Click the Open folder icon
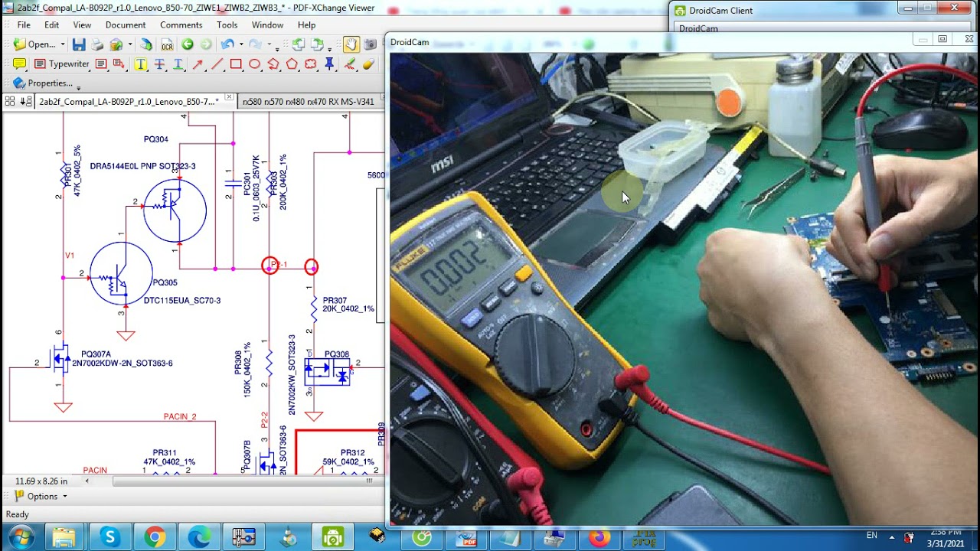This screenshot has height=551, width=980. 20,44
